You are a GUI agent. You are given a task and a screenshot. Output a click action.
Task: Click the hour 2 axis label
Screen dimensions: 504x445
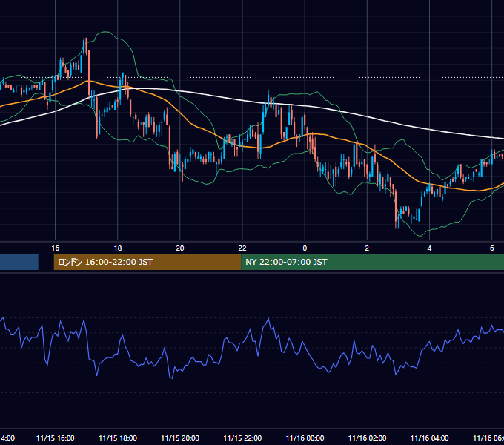pos(367,248)
